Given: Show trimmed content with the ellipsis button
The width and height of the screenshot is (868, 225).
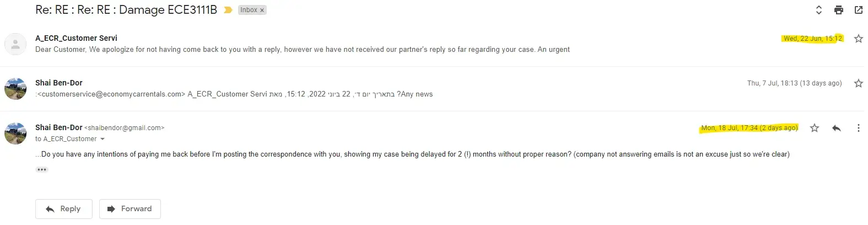Looking at the screenshot, I should point(42,169).
